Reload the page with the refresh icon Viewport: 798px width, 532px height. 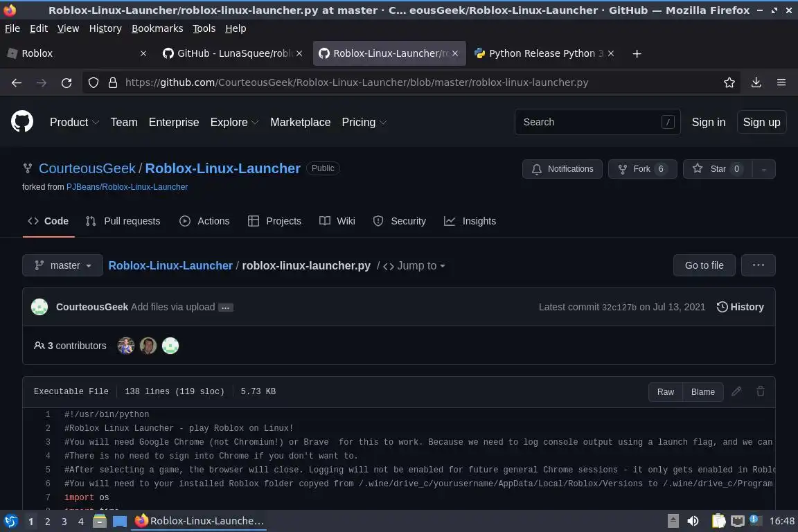point(66,82)
